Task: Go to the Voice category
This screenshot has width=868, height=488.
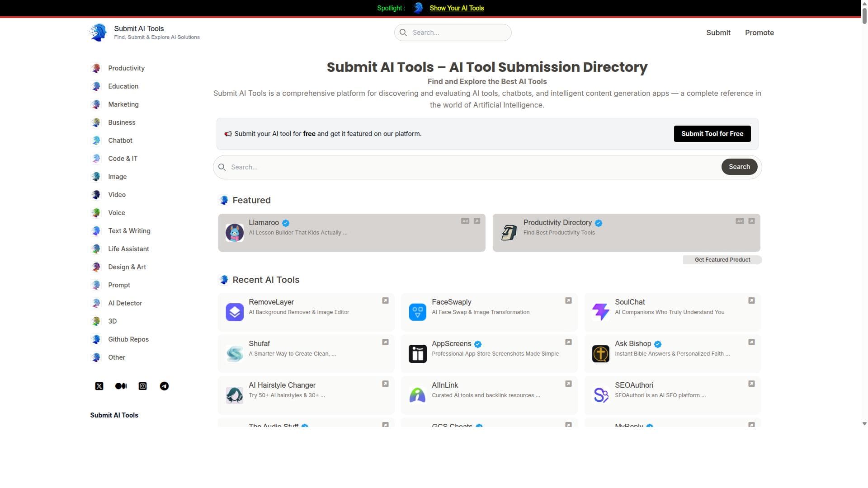Action: [x=117, y=213]
